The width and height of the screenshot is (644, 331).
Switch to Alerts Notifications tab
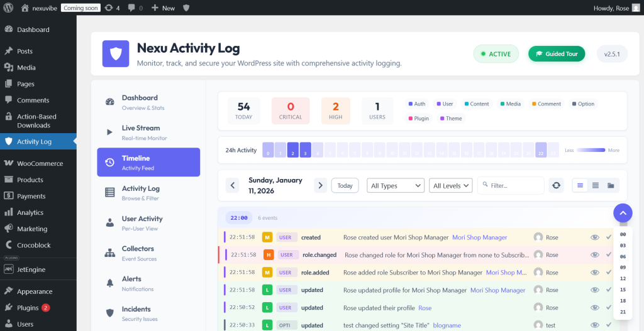pyautogui.click(x=148, y=283)
